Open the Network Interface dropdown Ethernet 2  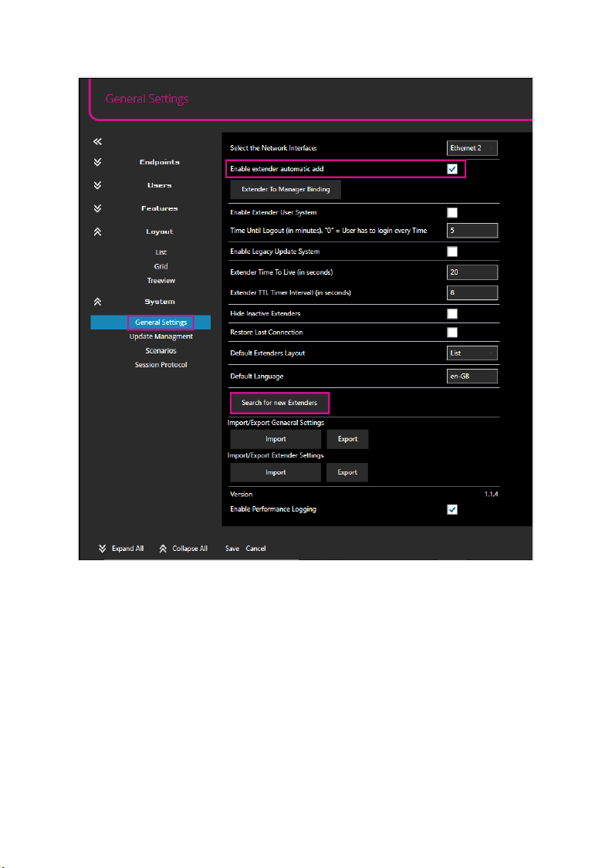[x=472, y=148]
